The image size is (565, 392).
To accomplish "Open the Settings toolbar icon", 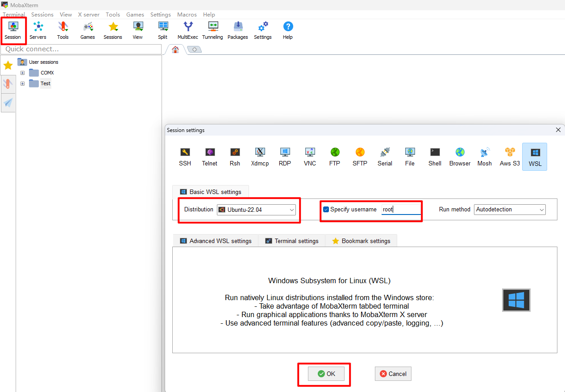I will pos(263,30).
